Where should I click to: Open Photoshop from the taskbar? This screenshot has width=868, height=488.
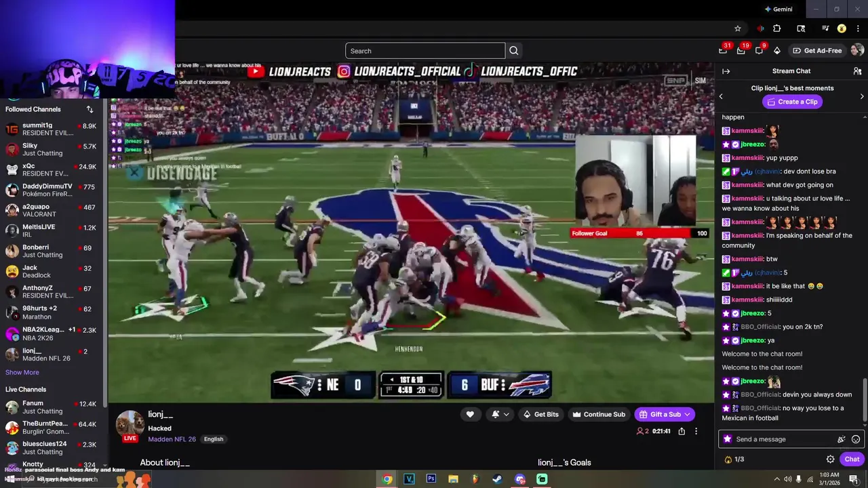point(431,479)
